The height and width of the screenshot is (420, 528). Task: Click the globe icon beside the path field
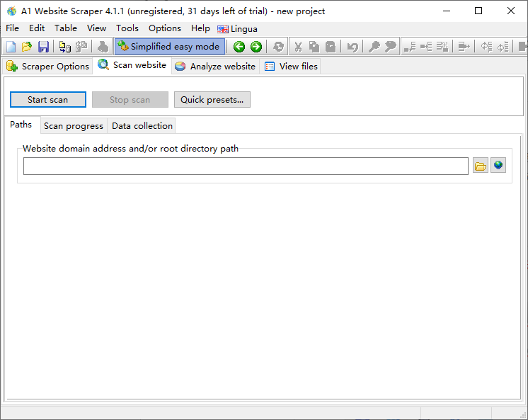pos(498,166)
